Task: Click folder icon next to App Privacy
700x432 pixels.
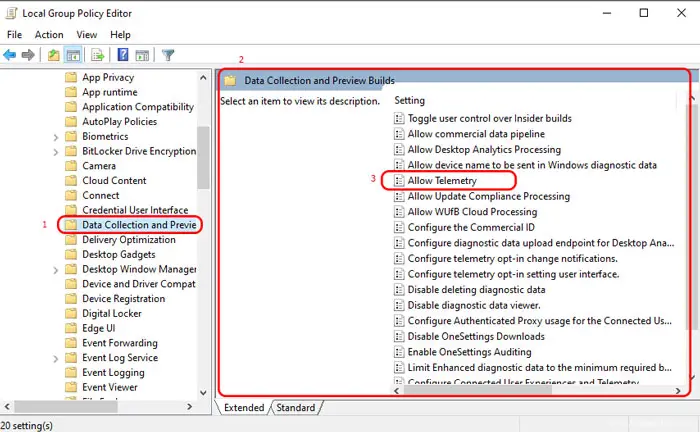Action: click(71, 78)
